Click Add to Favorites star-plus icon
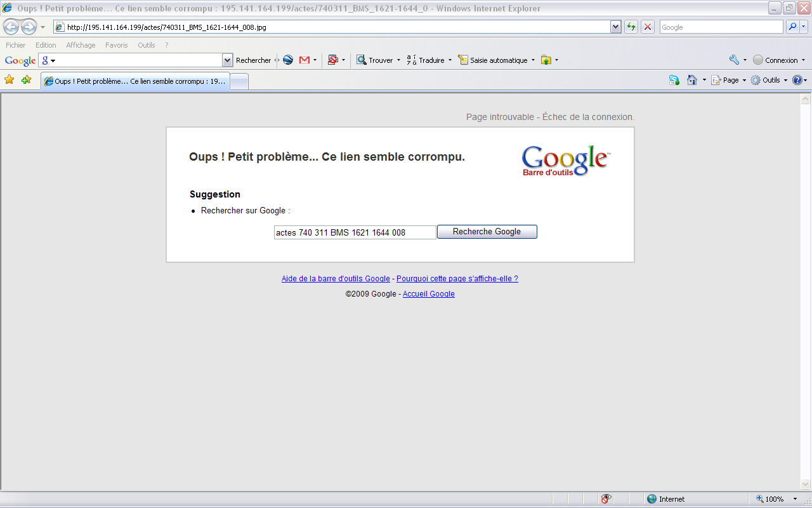812x508 pixels. click(26, 80)
